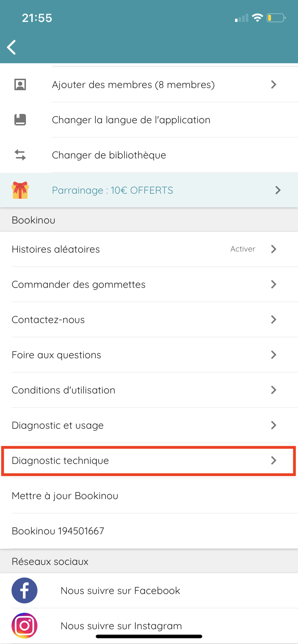This screenshot has height=644, width=298.
Task: Tap the member profile icon
Action: 20,84
